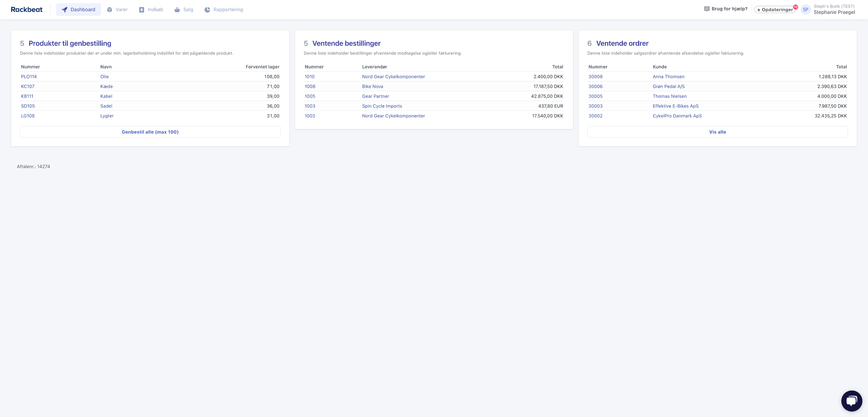Viewport: 868px width, 417px height.
Task: Click the speech icon by Brug for hjælp
Action: [x=707, y=9]
